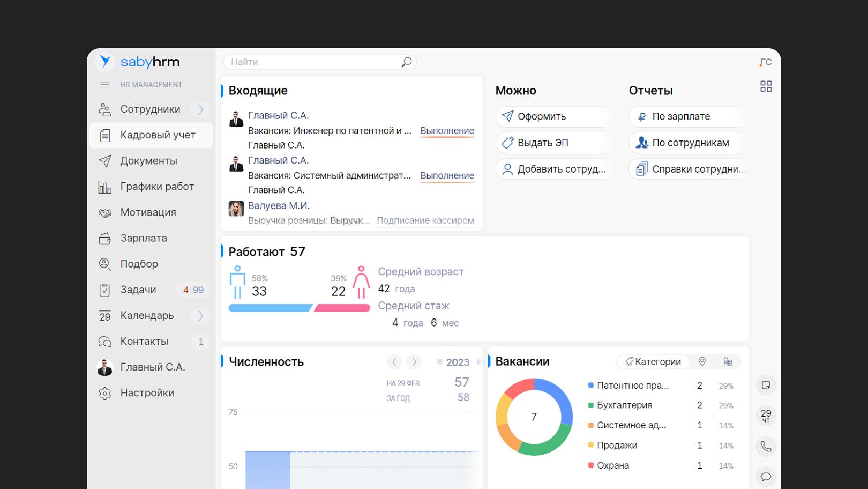Open the phone calls icon on right rail
The width and height of the screenshot is (868, 489).
tap(766, 447)
